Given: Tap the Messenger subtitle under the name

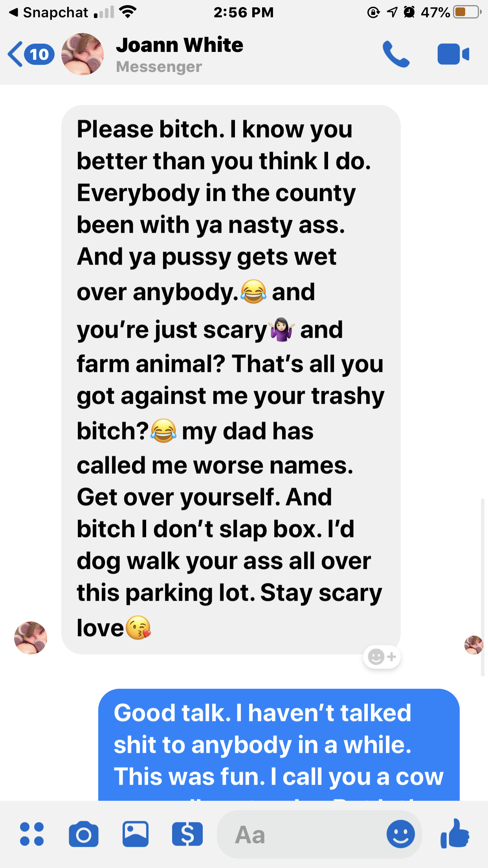Looking at the screenshot, I should click(x=159, y=67).
